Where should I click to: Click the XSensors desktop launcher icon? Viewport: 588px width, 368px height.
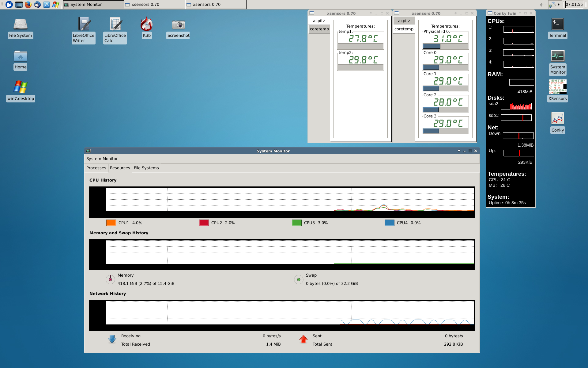[x=557, y=87]
